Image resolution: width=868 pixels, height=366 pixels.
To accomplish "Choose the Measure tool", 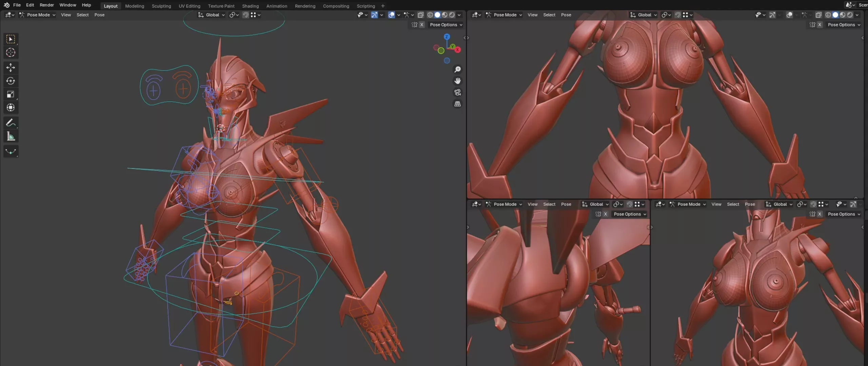I will click(11, 137).
